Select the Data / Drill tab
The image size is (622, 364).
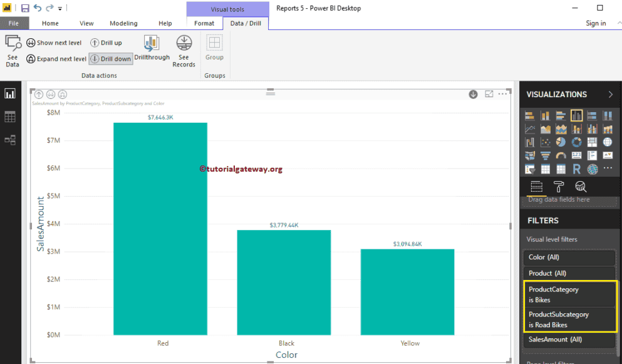(246, 23)
